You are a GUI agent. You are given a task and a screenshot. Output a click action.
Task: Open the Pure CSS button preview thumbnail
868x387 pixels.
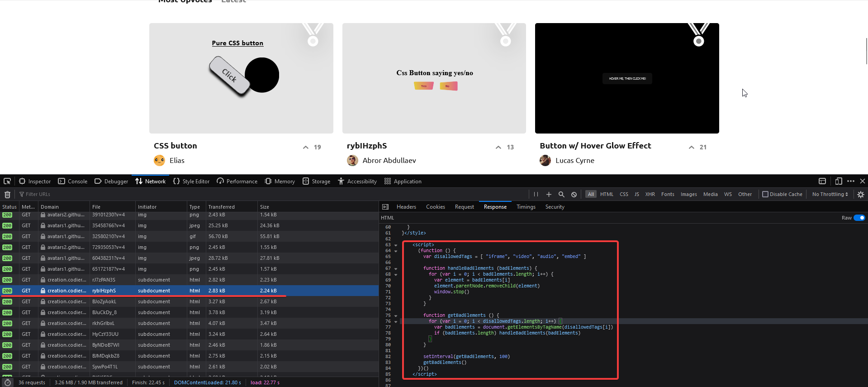click(x=241, y=78)
